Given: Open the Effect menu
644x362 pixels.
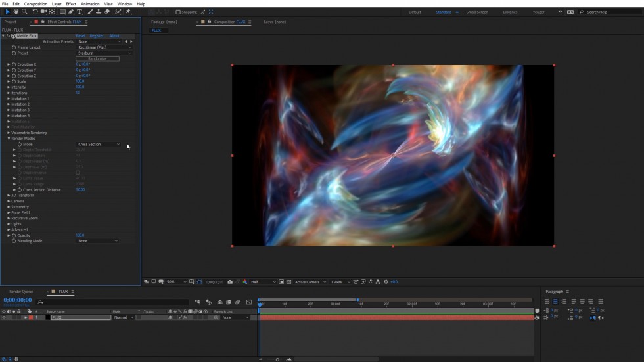Looking at the screenshot, I should pyautogui.click(x=71, y=4).
